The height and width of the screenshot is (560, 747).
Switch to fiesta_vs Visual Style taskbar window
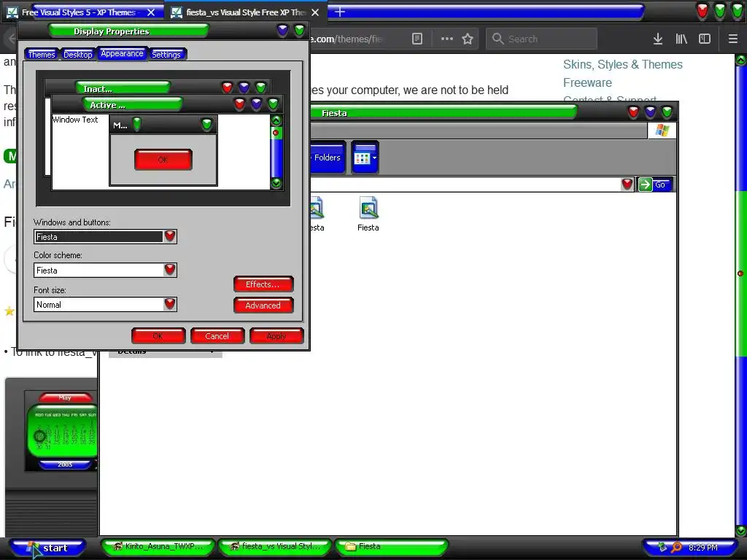[275, 546]
